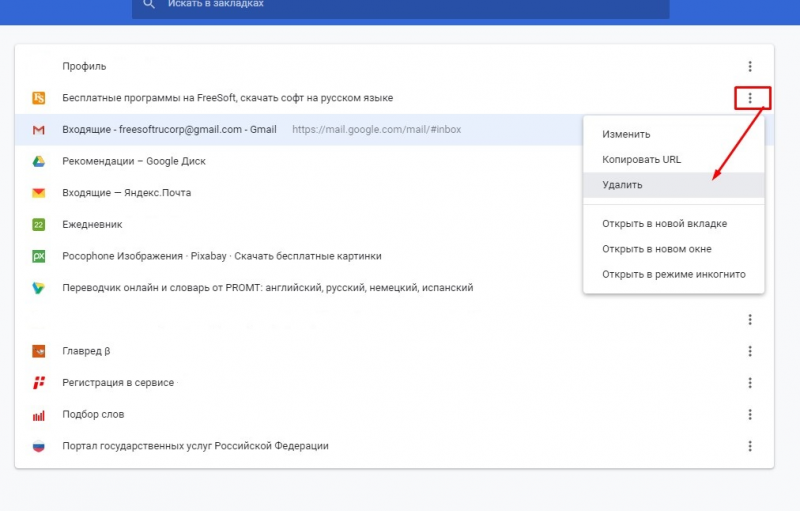Click the search magnifier icon
The height and width of the screenshot is (511, 800).
tap(148, 4)
